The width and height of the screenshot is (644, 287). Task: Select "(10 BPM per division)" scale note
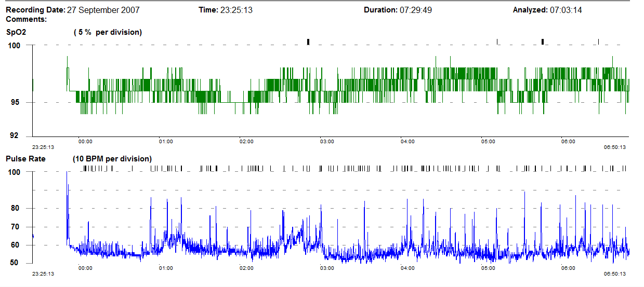coord(112,159)
